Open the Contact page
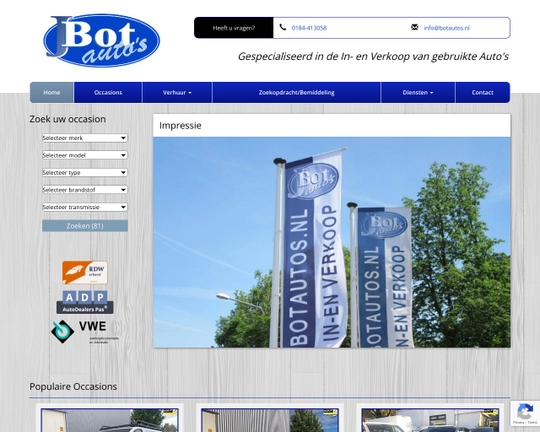The image size is (540, 432). [482, 92]
